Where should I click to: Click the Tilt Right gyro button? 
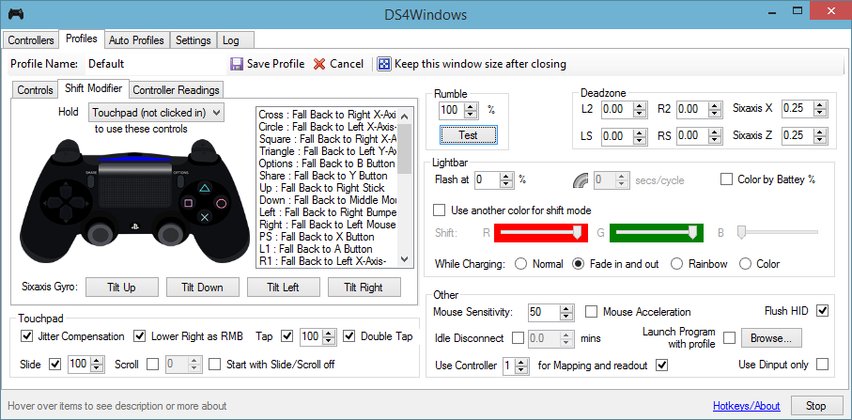pos(364,287)
